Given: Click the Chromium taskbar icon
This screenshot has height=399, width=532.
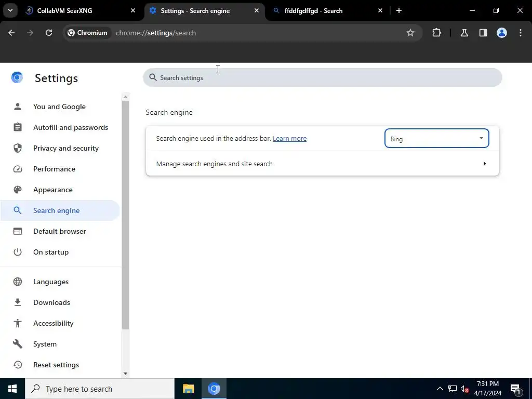Looking at the screenshot, I should click(x=214, y=389).
